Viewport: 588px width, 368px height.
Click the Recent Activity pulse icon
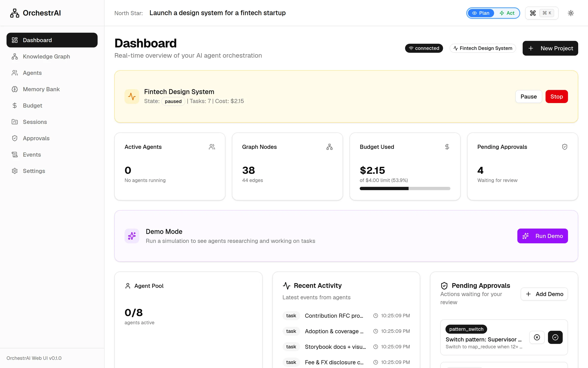click(287, 286)
